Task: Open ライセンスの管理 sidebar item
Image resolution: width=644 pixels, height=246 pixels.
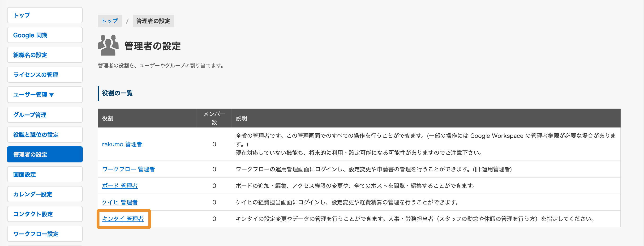Action: (45, 75)
